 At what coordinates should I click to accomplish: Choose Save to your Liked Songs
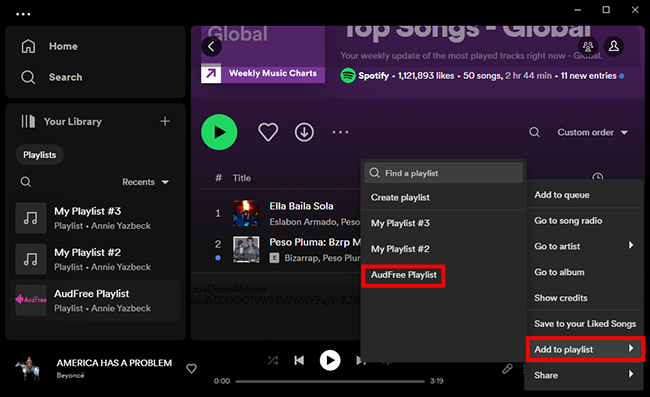point(584,323)
